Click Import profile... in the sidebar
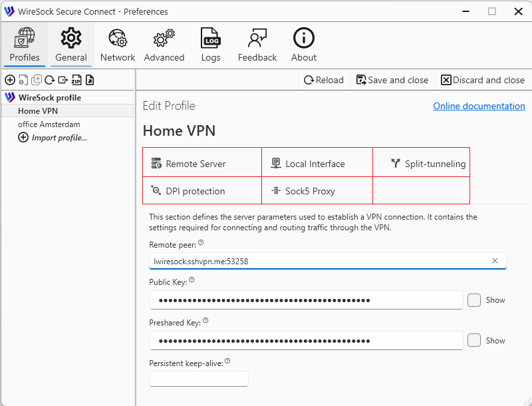Screen dimensions: 532x406 pyautogui.click(x=59, y=138)
